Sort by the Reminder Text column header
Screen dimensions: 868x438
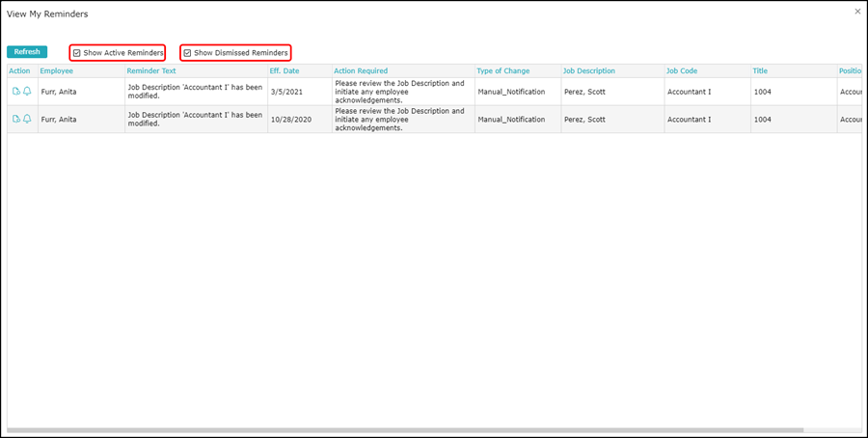click(151, 71)
